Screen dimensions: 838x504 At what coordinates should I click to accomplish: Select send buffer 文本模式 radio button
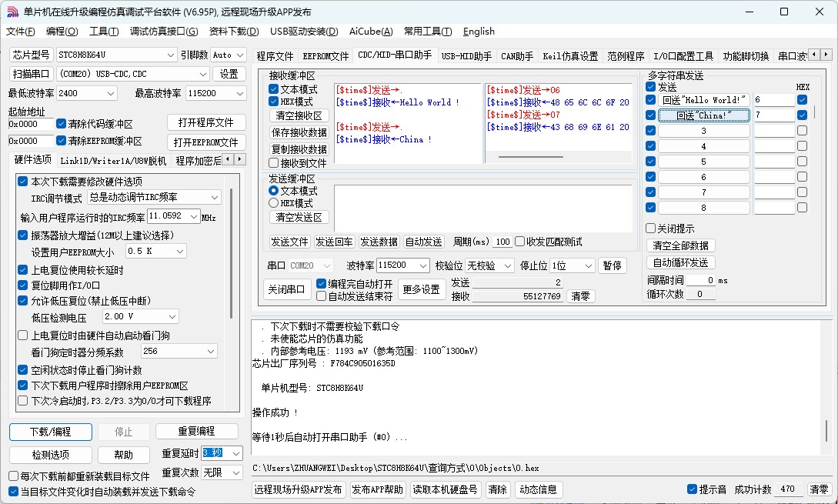coord(274,191)
